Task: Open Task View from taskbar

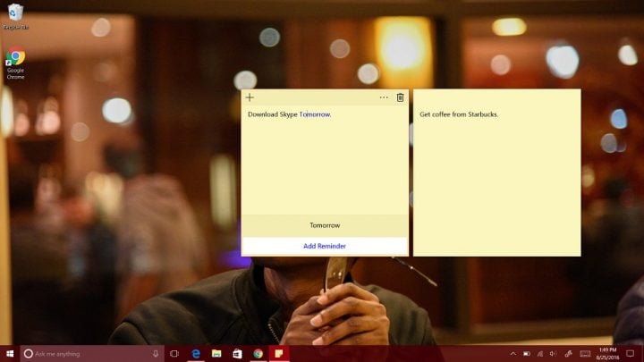Action: tap(174, 354)
